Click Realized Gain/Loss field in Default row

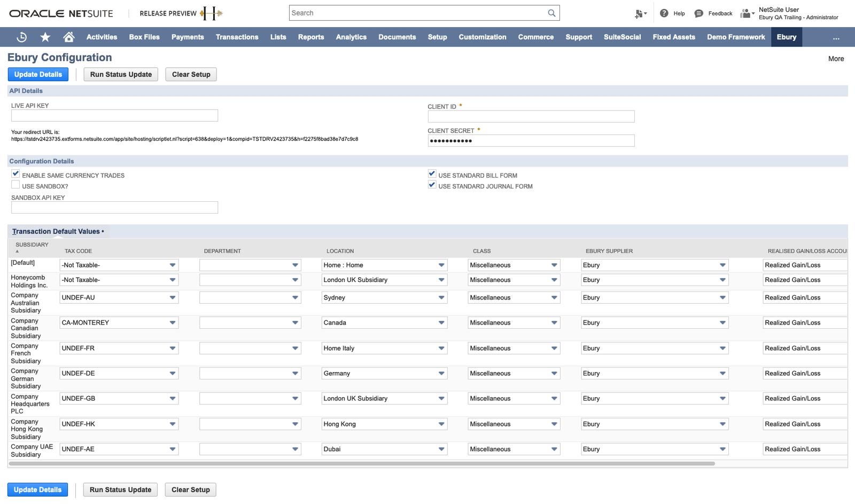point(805,265)
